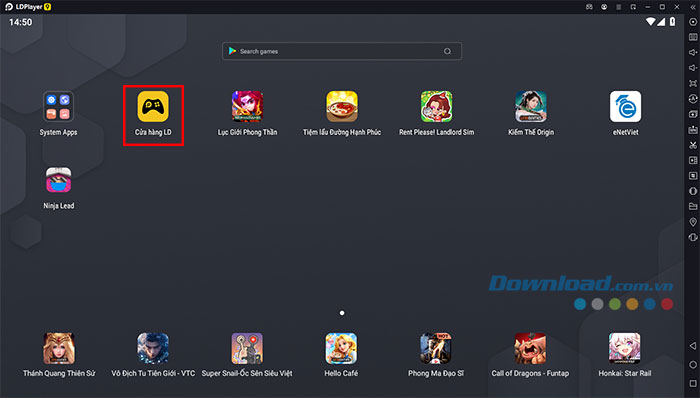Open the user account title bar icon

pos(604,7)
